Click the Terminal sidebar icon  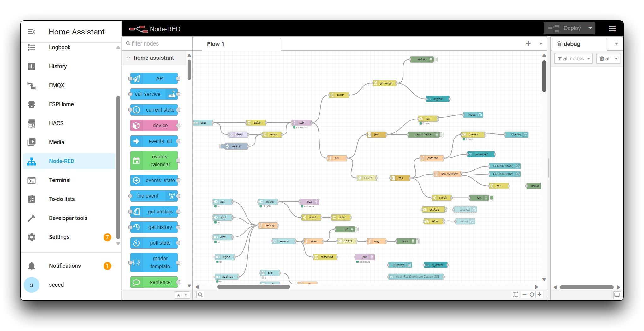point(32,180)
